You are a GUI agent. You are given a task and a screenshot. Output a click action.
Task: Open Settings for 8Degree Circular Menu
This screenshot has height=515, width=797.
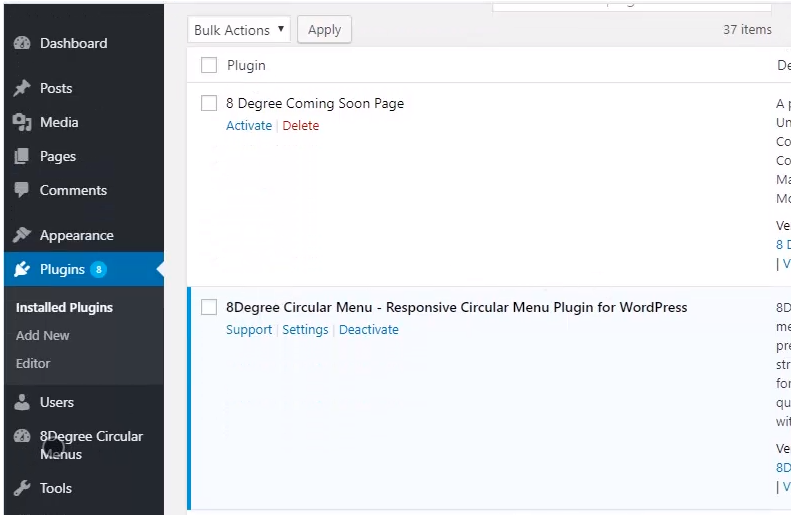305,330
